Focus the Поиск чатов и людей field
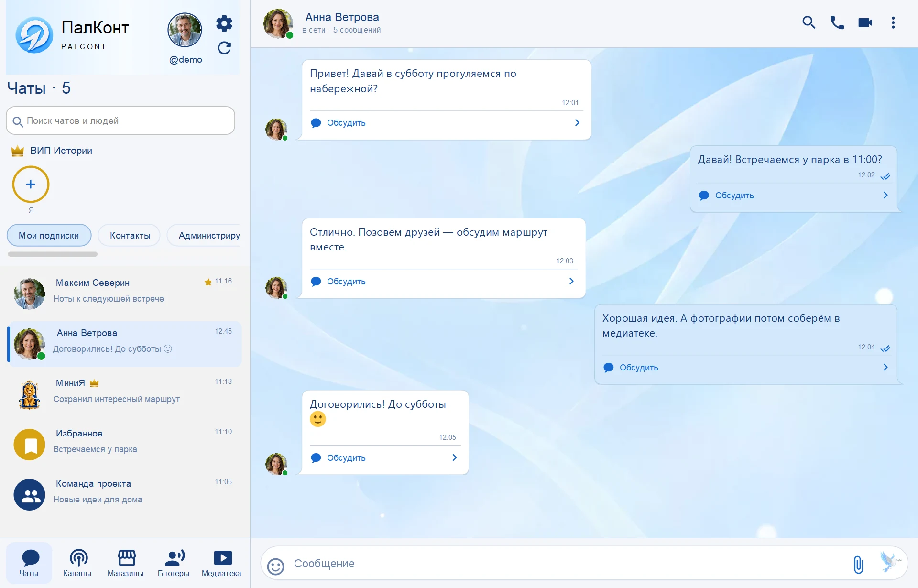 click(120, 120)
